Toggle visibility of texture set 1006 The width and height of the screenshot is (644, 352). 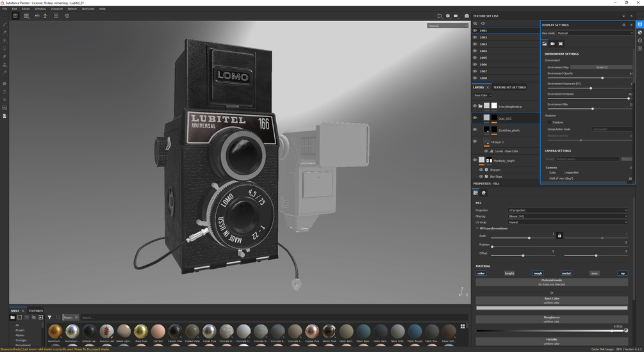pos(475,65)
